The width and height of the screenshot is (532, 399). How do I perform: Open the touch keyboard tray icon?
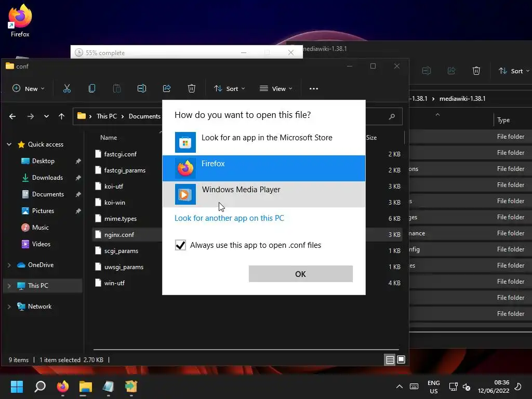tap(414, 387)
